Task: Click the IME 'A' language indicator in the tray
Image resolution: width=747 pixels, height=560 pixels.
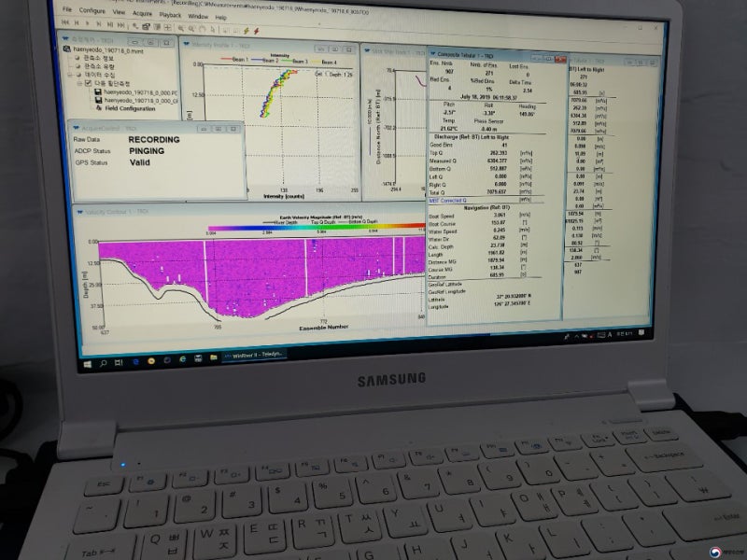Action: click(x=610, y=335)
